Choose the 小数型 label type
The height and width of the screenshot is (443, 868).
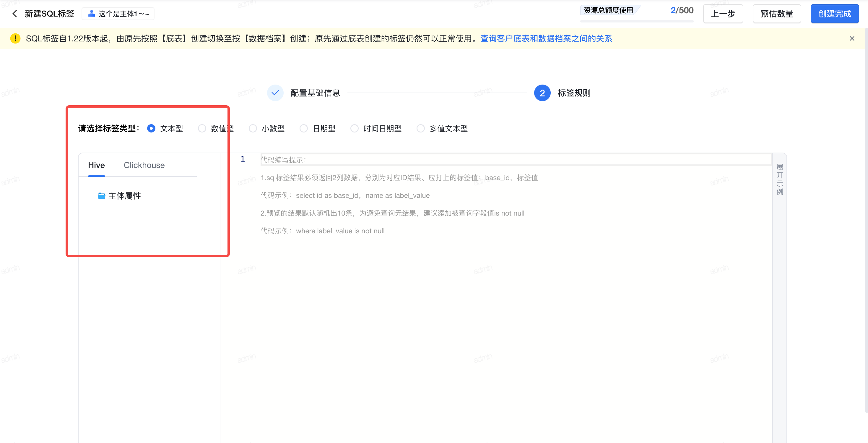[253, 129]
